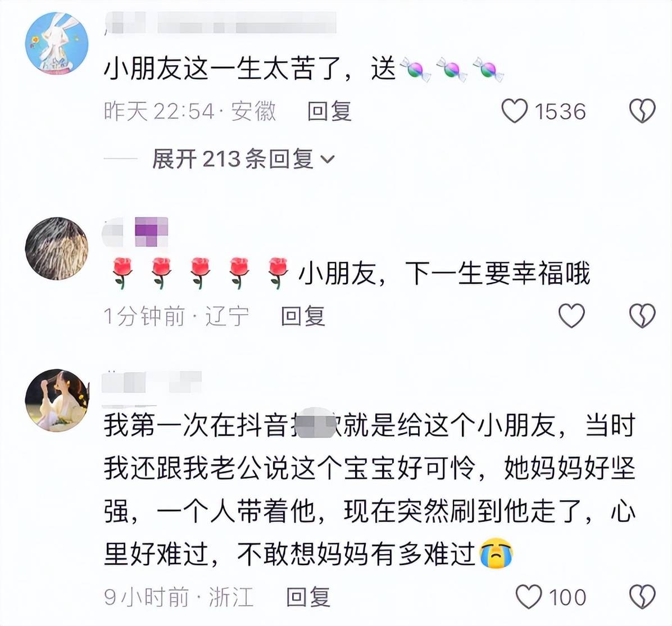The width and height of the screenshot is (672, 626).
Task: Expand the 213 replies thread
Action: click(243, 160)
